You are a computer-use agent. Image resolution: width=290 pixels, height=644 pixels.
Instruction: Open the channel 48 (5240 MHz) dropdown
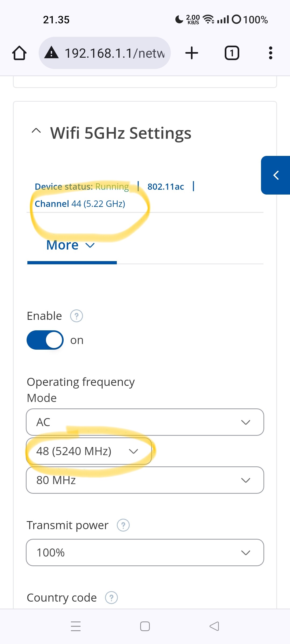89,451
